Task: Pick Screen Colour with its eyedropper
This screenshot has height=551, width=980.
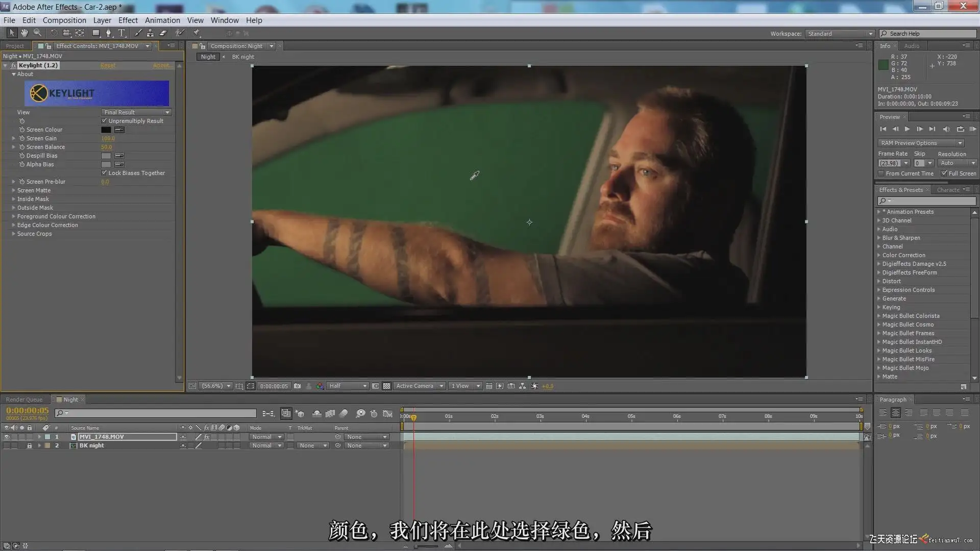Action: pyautogui.click(x=119, y=130)
